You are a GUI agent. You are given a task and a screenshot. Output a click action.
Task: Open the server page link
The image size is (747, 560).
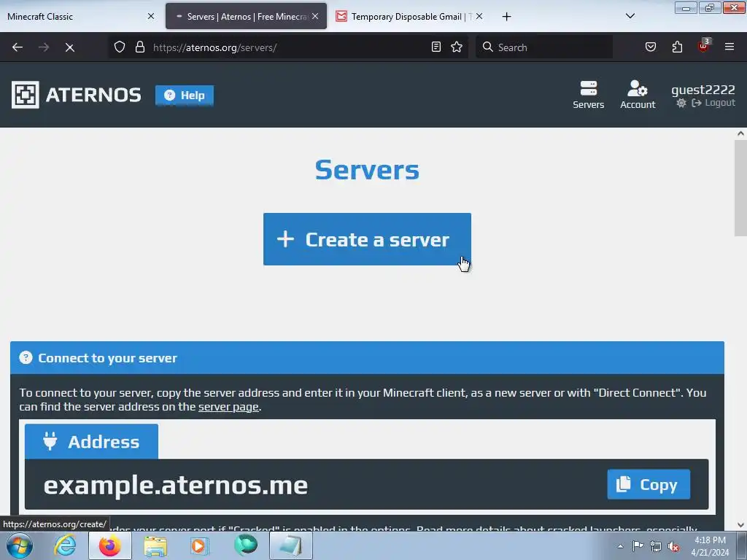click(x=228, y=407)
